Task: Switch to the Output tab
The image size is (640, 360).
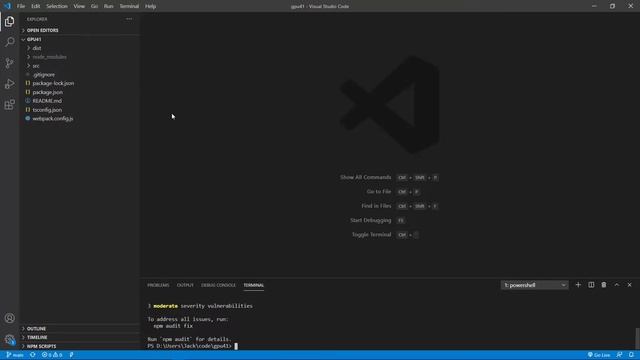Action: 185,285
